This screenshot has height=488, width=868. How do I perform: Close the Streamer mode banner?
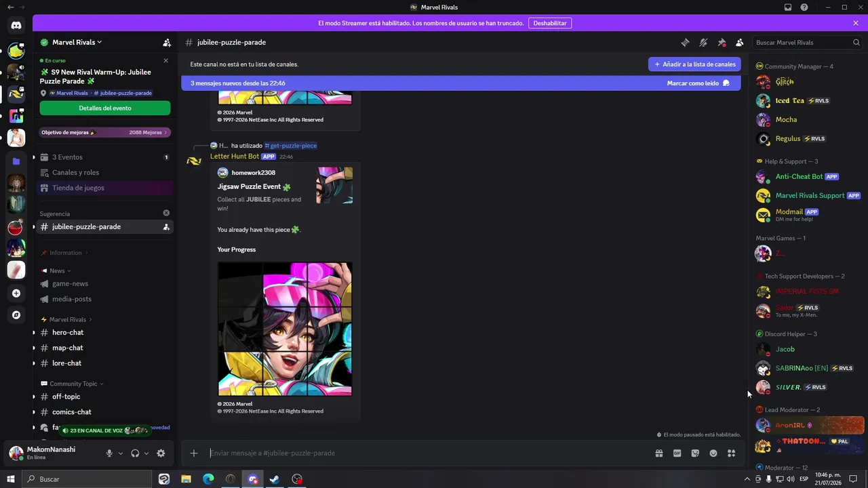pyautogui.click(x=856, y=23)
